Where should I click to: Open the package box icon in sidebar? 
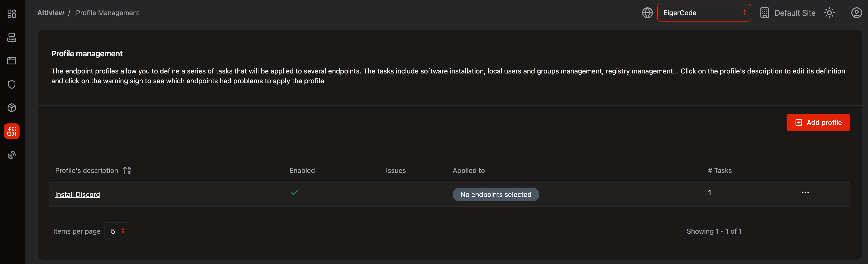tap(12, 108)
